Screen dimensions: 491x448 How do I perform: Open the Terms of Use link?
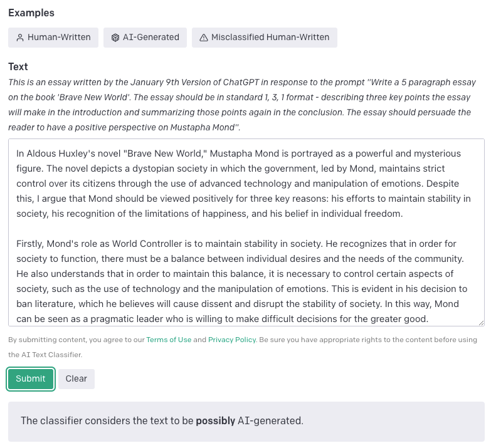point(169,340)
